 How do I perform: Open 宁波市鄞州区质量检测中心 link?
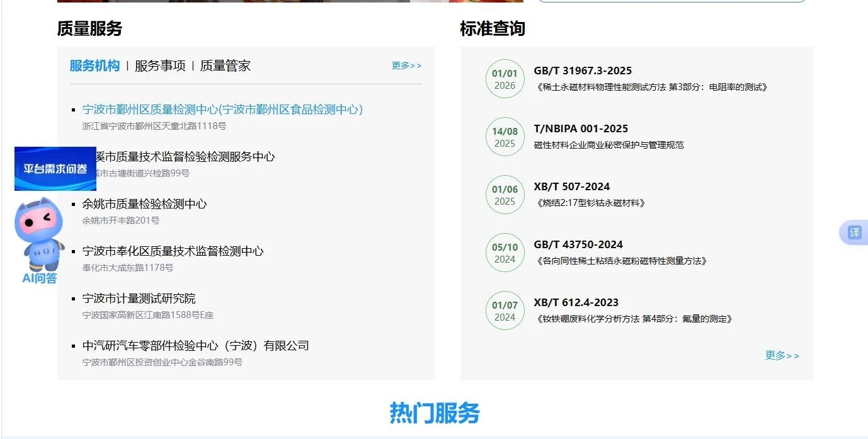(x=222, y=110)
